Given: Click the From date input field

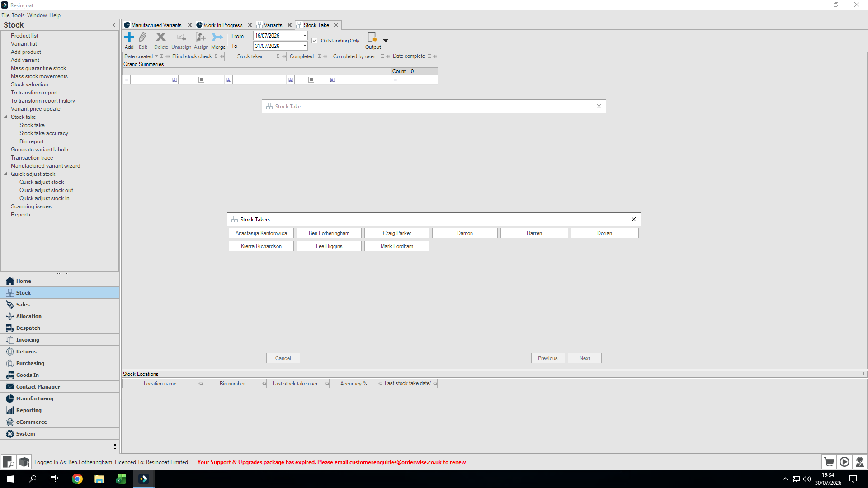Looking at the screenshot, I should [277, 36].
